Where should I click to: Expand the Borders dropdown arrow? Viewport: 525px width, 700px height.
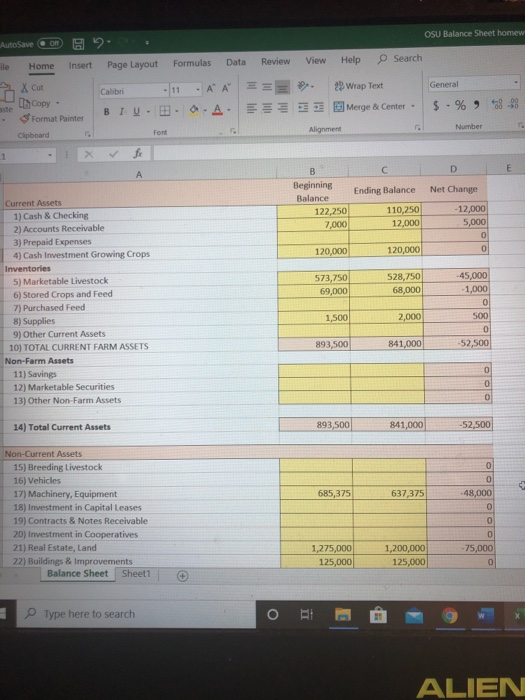tap(177, 110)
